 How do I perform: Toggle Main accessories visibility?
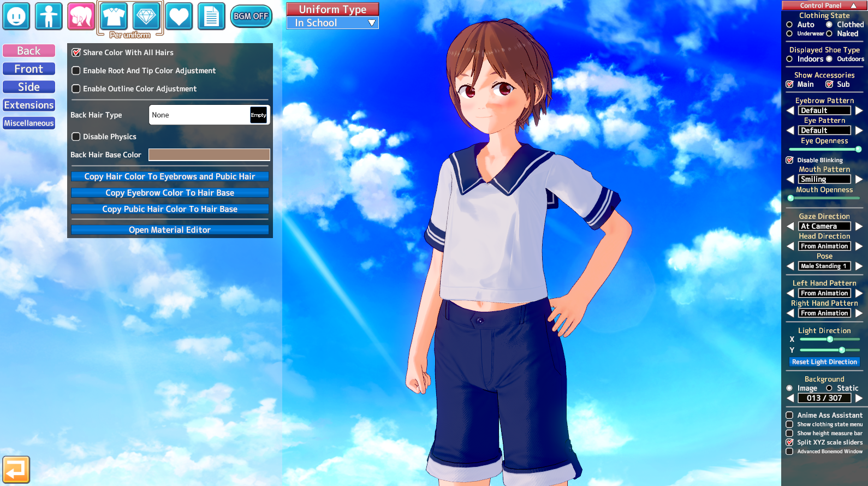coord(789,84)
